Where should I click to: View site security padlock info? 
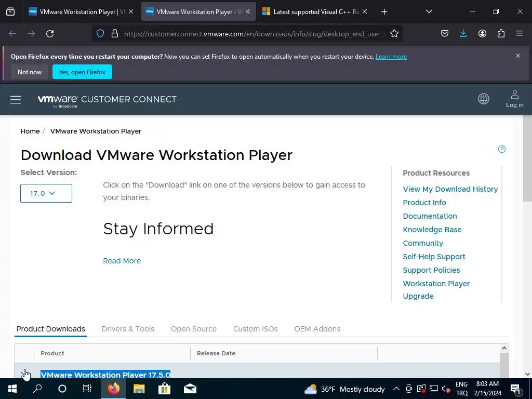pos(115,34)
